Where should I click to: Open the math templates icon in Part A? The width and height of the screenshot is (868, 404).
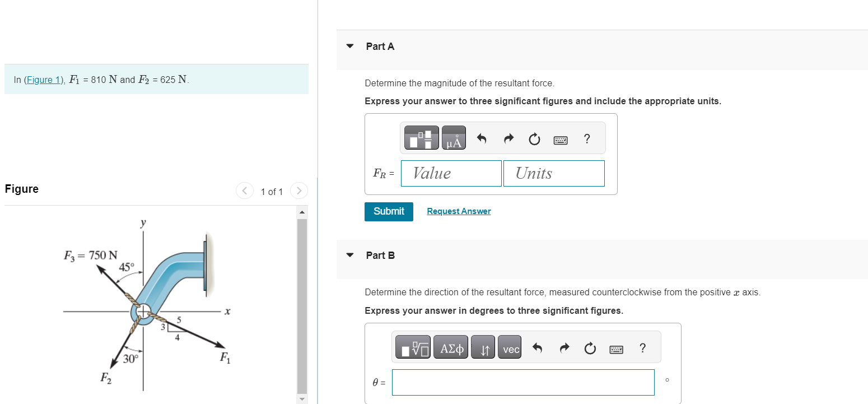(x=421, y=138)
